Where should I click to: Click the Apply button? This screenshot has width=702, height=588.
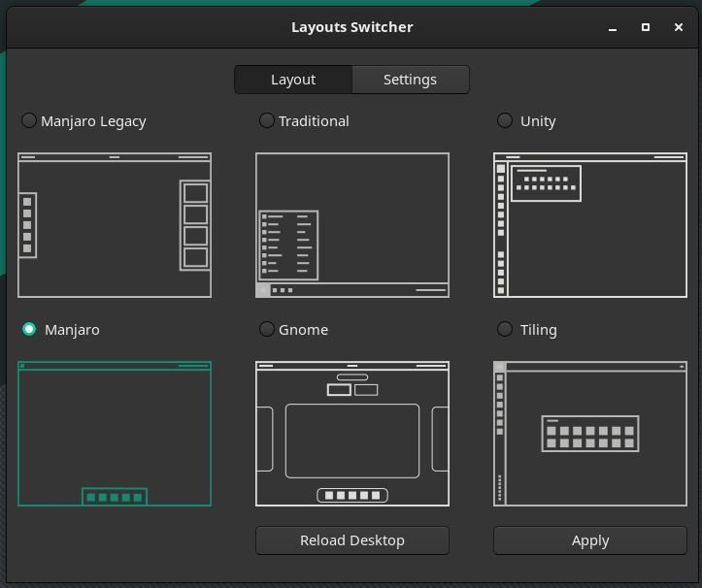pyautogui.click(x=590, y=540)
